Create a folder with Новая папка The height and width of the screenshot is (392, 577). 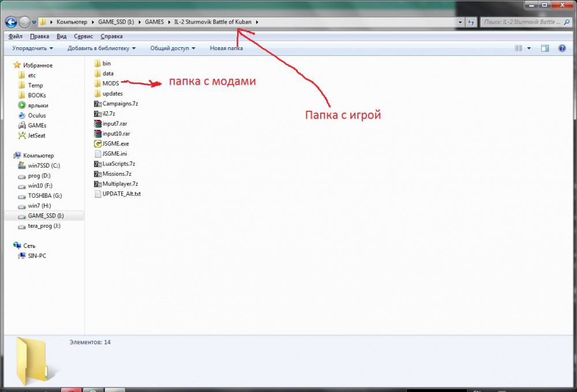click(x=226, y=48)
